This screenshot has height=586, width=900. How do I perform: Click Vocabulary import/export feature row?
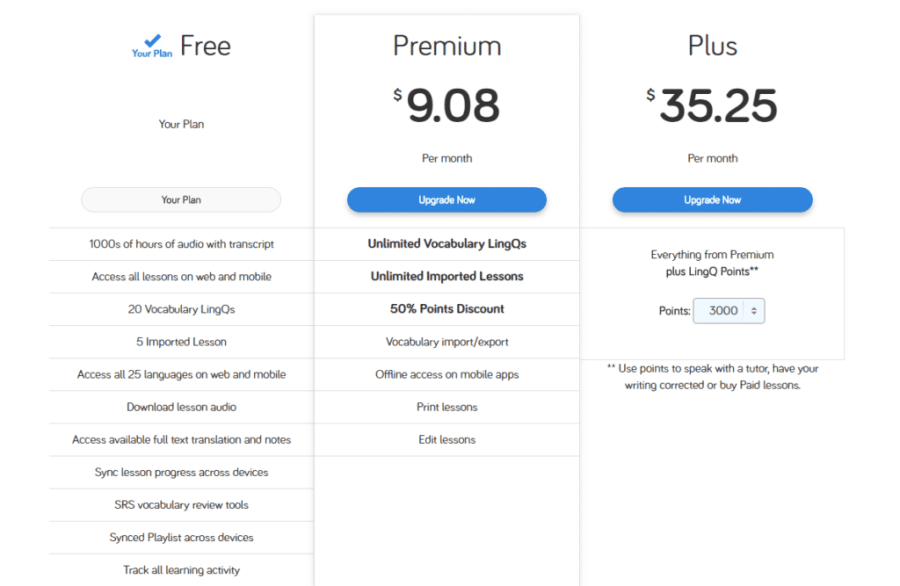point(446,342)
